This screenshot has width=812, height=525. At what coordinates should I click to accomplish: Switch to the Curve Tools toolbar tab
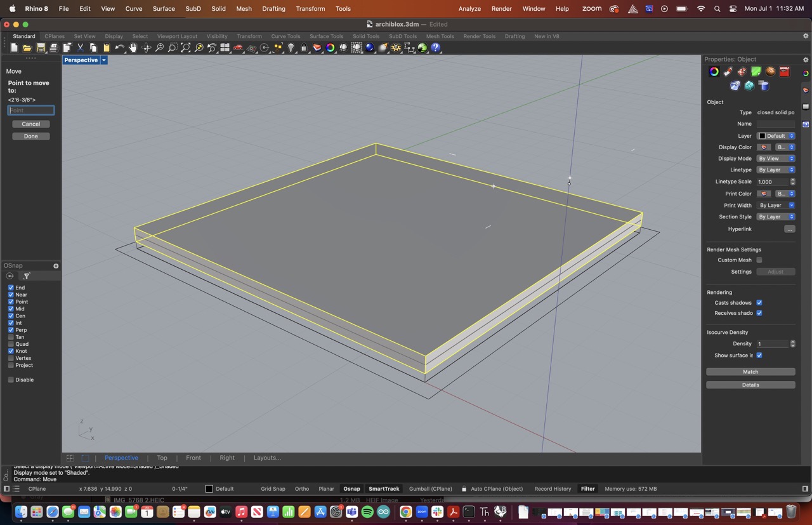(x=285, y=36)
